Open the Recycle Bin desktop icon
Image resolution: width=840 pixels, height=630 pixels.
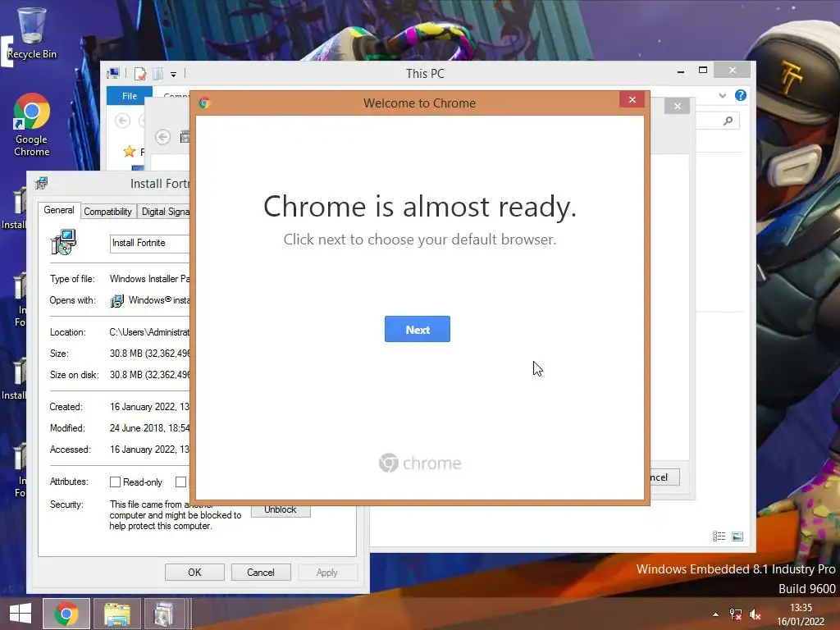(32, 32)
